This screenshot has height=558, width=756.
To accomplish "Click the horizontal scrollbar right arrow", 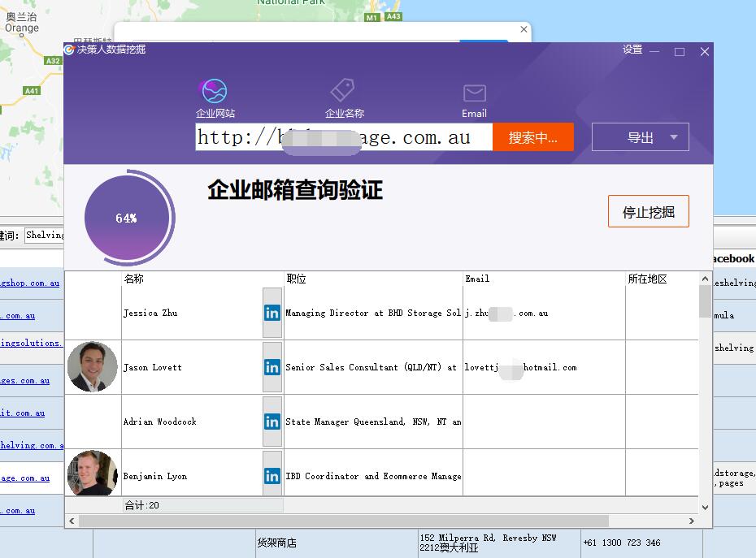I will click(x=692, y=521).
